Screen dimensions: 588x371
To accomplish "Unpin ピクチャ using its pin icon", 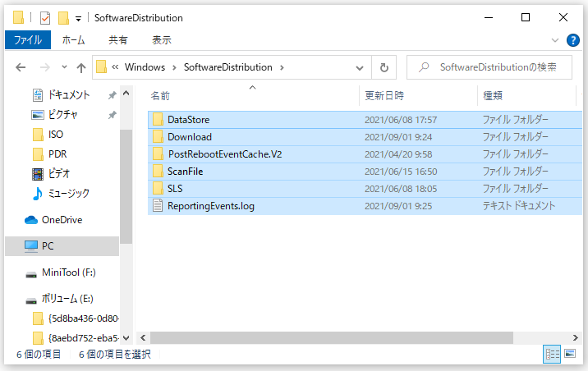I will pos(113,115).
